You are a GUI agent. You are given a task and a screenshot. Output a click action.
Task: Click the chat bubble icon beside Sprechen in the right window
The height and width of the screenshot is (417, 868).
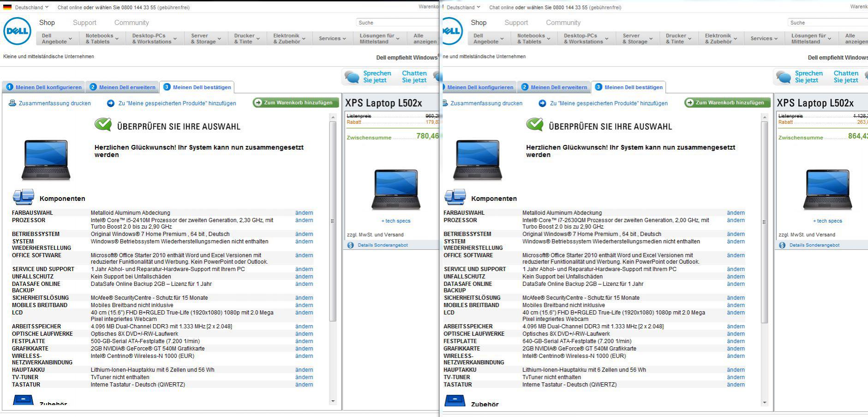pos(784,77)
